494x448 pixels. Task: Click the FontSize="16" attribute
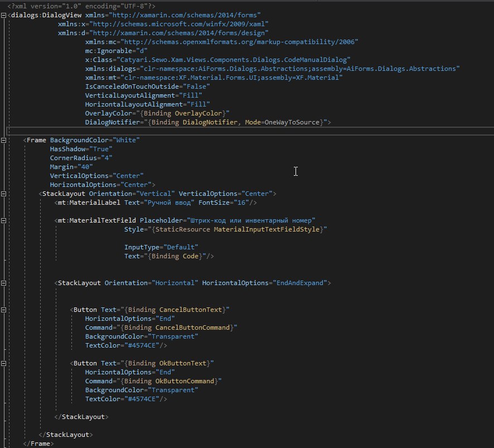point(224,203)
